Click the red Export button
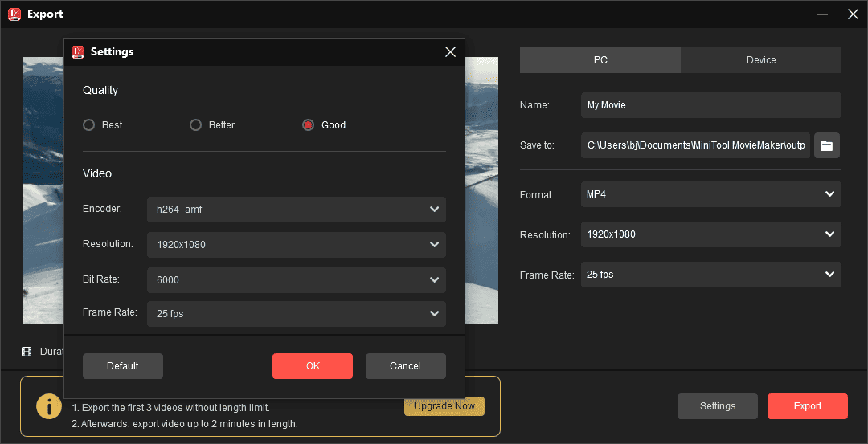 pyautogui.click(x=807, y=406)
